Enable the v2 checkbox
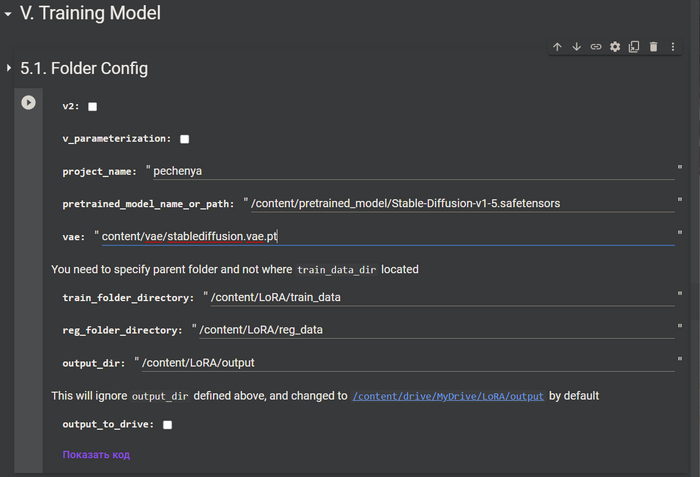The width and height of the screenshot is (700, 477). tap(93, 106)
